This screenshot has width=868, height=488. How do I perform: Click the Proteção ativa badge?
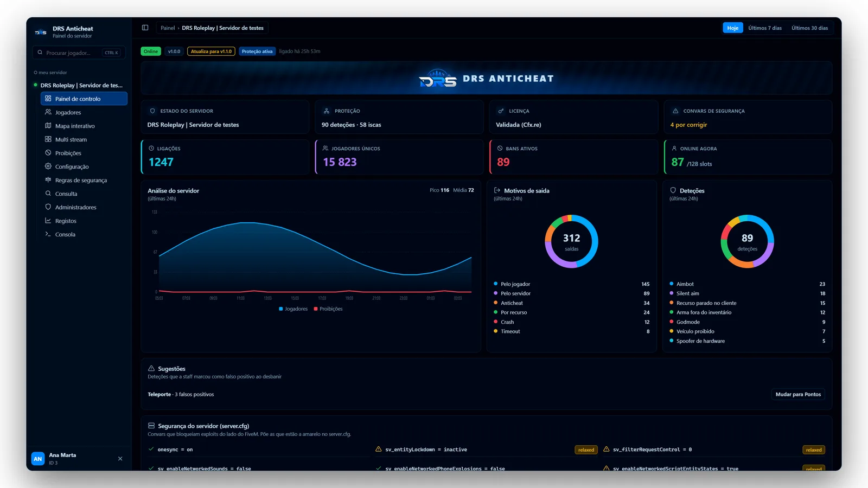click(257, 52)
